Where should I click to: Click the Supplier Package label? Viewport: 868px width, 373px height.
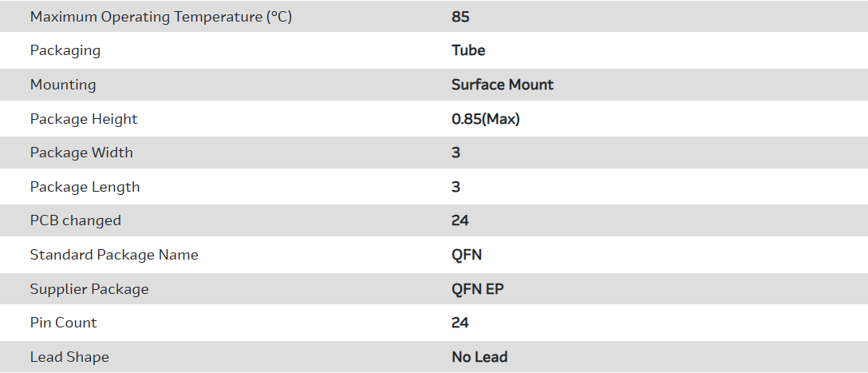89,289
